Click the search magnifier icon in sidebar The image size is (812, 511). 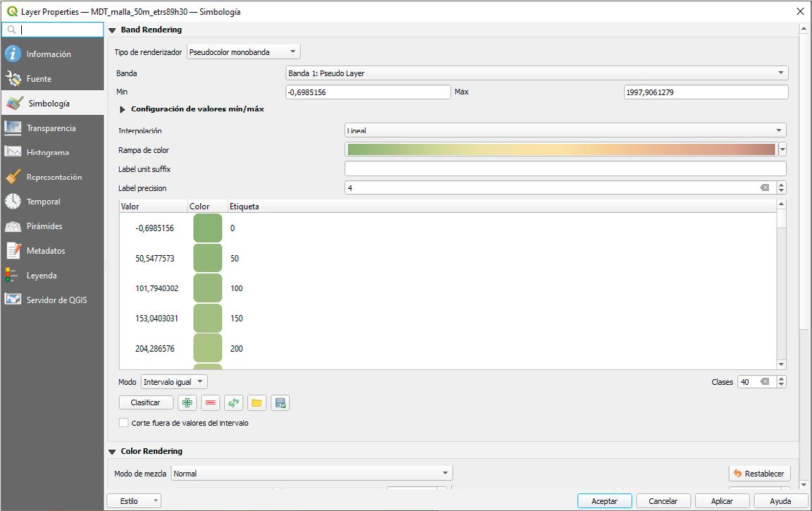pos(11,30)
